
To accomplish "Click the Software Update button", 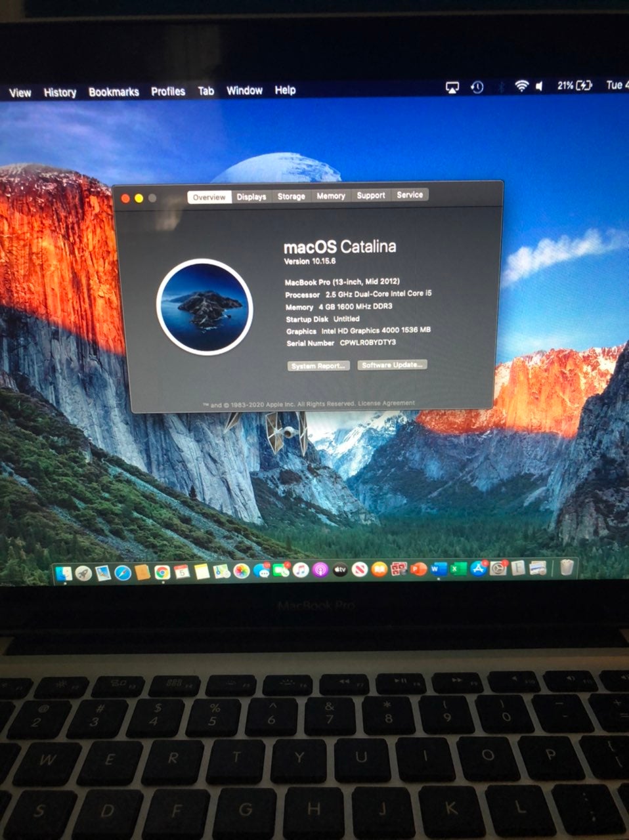I will 393,364.
